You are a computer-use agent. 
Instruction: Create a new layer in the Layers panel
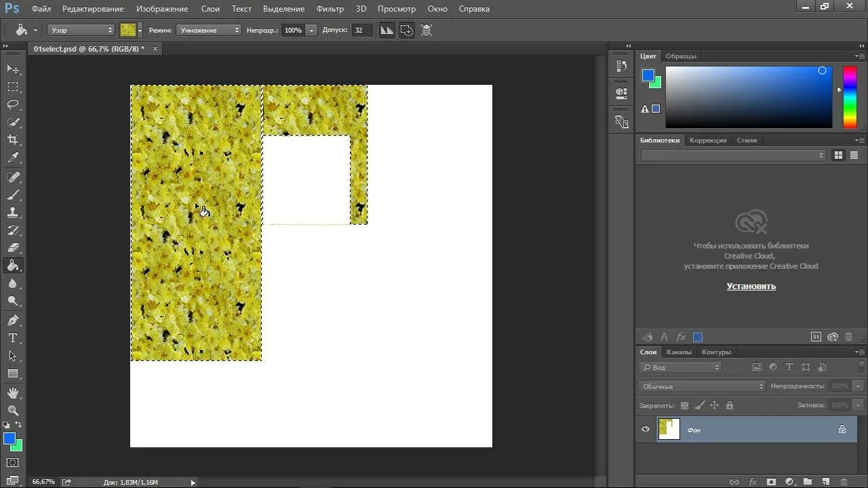click(826, 482)
